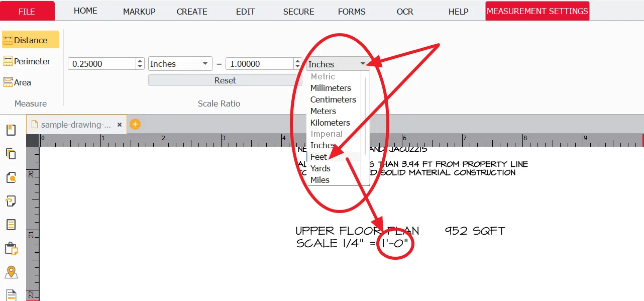Open the OCR ribbon tab
This screenshot has width=644, height=301.
pos(405,12)
